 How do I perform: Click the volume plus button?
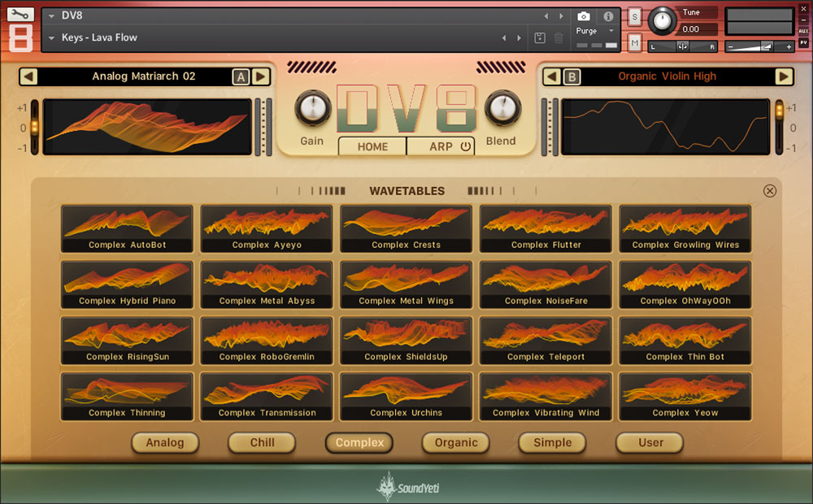click(x=789, y=46)
